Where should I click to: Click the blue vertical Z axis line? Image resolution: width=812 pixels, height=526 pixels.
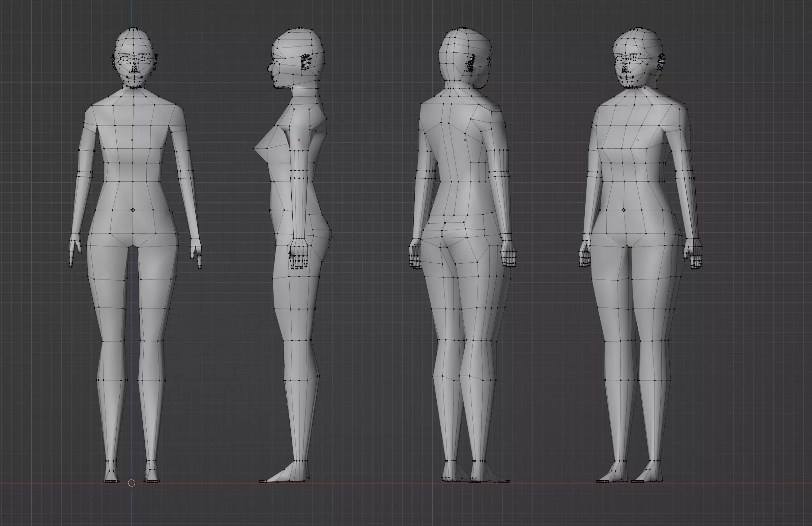pyautogui.click(x=133, y=13)
